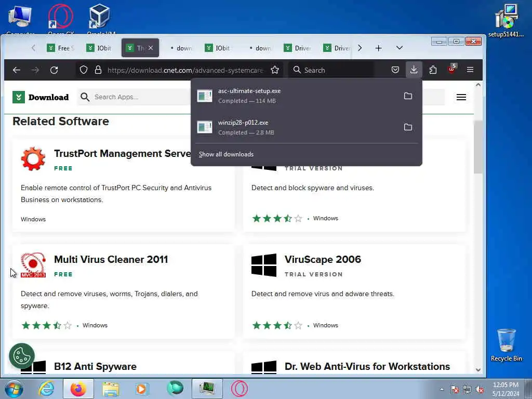Open Windows Explorer from taskbar

coord(111,389)
